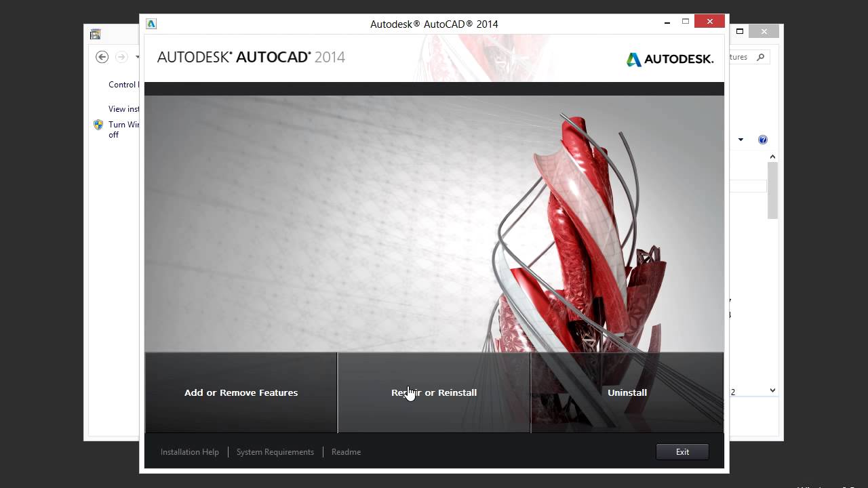Choose Uninstall option
The width and height of the screenshot is (868, 488).
click(627, 392)
